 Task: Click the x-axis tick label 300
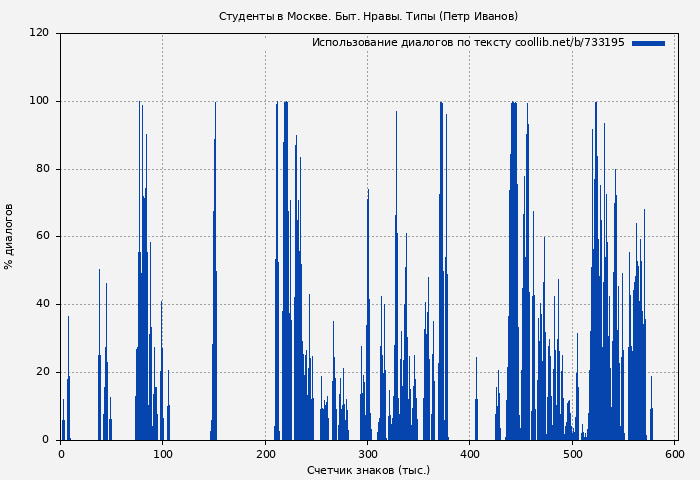coord(368,454)
